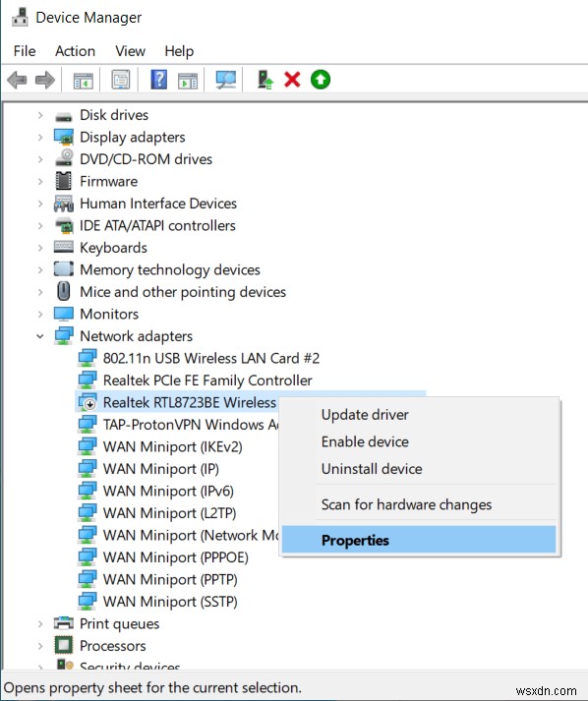Viewport: 588px width, 701px height.
Task: Select WAN Miniport (IKEv2)
Action: pyautogui.click(x=173, y=446)
